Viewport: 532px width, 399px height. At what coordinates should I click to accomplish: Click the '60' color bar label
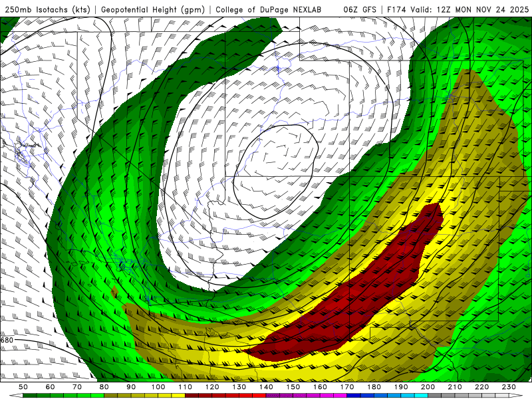[50, 387]
